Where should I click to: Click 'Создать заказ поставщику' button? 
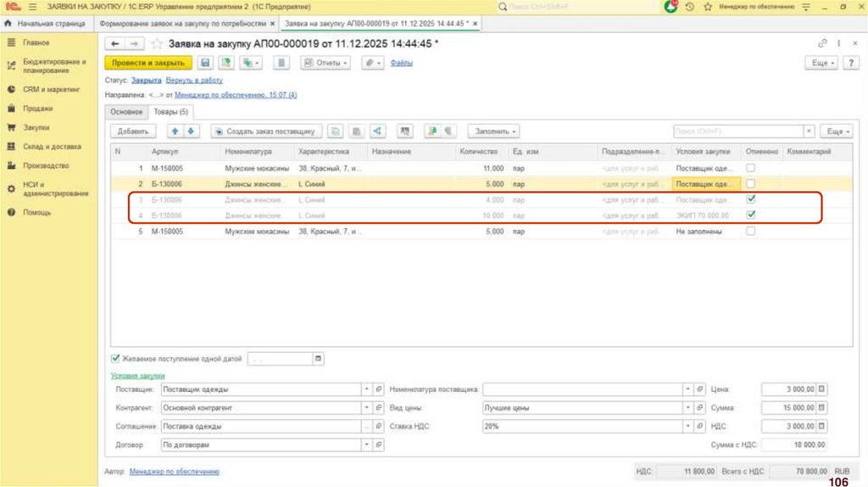point(266,132)
